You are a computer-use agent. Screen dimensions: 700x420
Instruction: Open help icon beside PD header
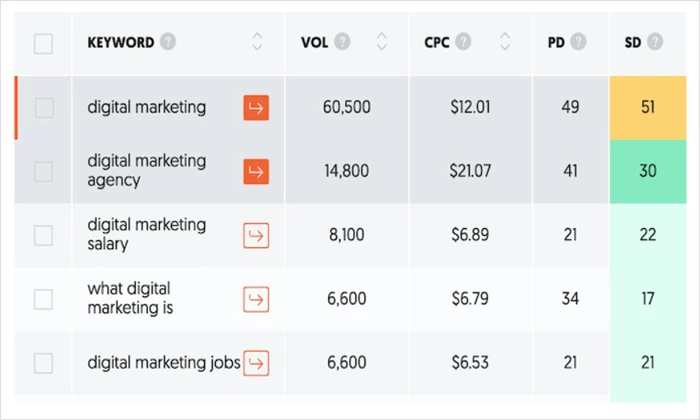tap(579, 42)
